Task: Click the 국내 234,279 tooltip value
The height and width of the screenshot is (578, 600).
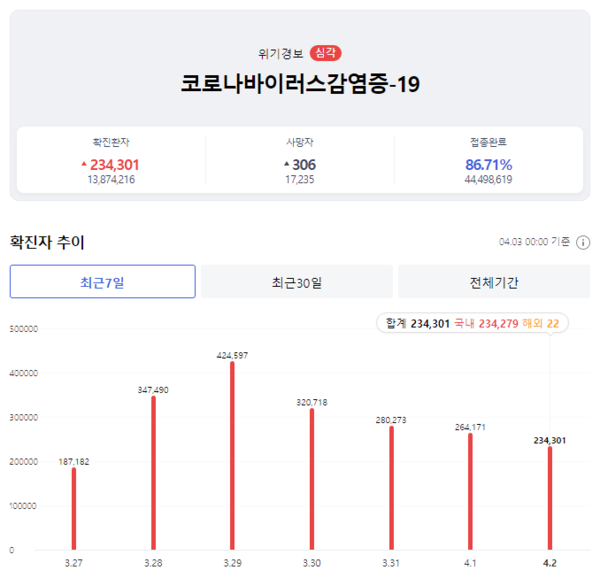Action: click(x=486, y=324)
